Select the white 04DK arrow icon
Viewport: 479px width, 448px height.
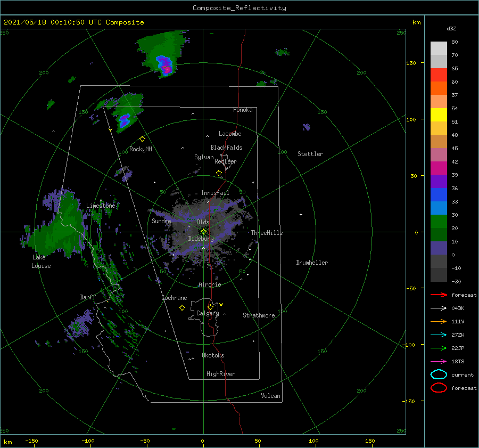[x=439, y=308]
